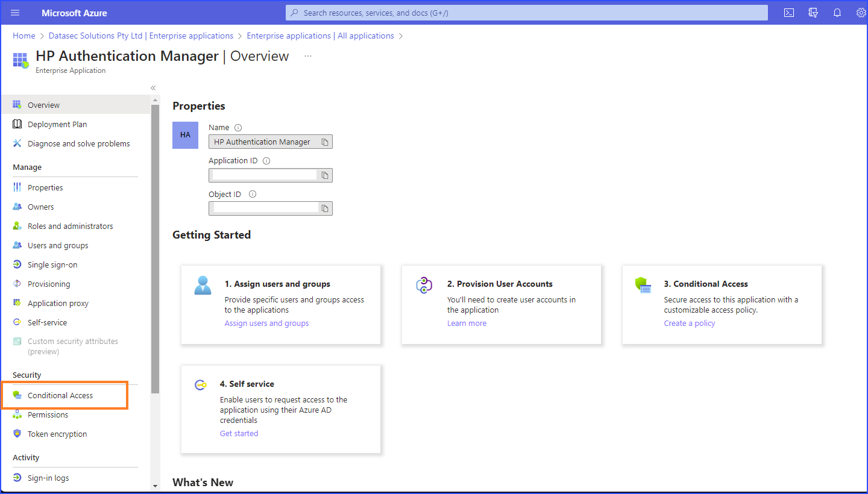Click the Application ID field
Screen dimensions: 868x494
click(271, 175)
